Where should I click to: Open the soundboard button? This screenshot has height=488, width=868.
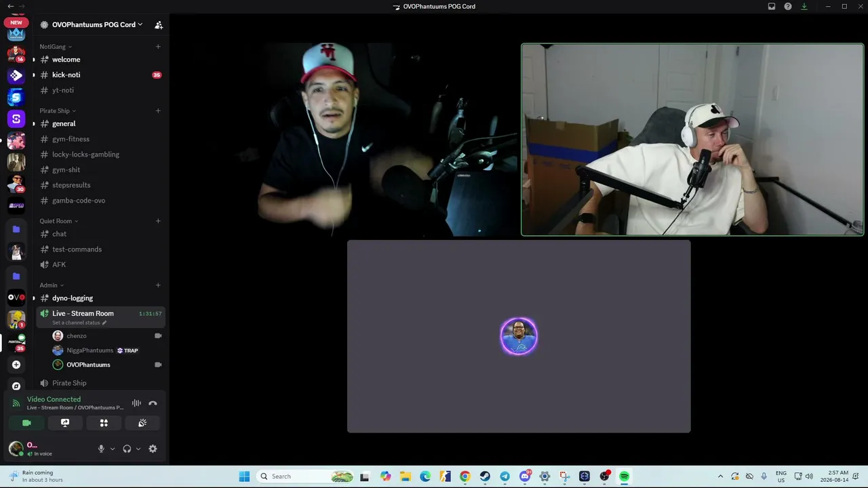[x=142, y=423]
